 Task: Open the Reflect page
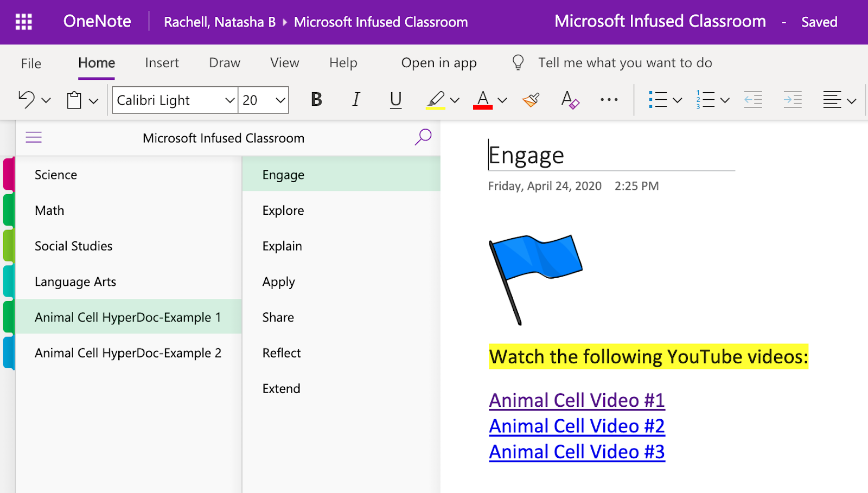[x=341, y=353]
